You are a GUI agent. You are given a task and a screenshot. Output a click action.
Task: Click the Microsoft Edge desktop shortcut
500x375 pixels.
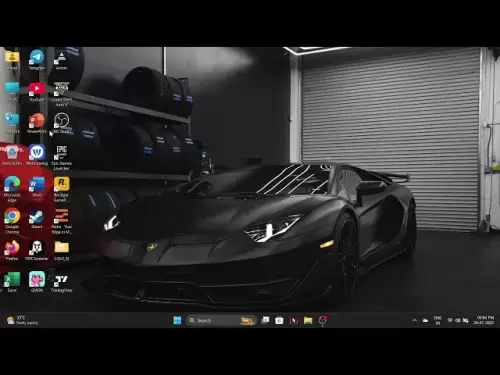click(x=12, y=189)
